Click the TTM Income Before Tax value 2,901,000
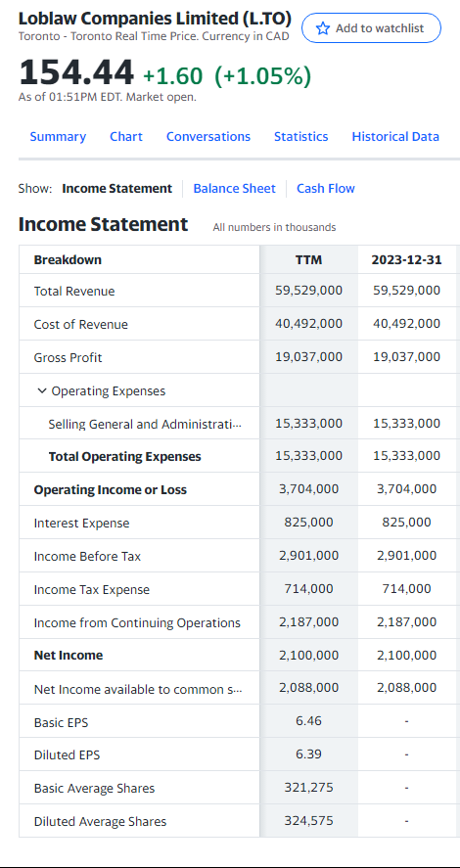The height and width of the screenshot is (868, 460). click(x=309, y=555)
